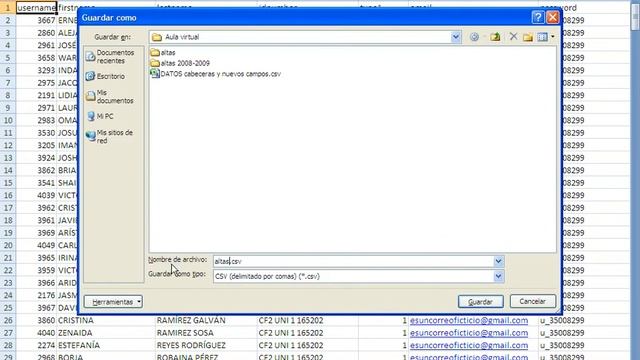Open the Herramientas dropdown button
Viewport: 640px width, 360px height.
point(113,302)
